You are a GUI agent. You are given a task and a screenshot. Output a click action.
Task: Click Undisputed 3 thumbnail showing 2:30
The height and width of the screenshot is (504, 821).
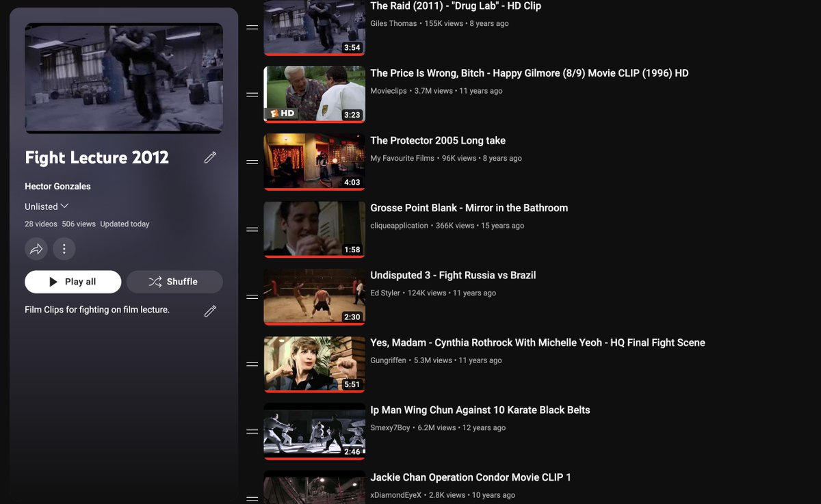coord(315,297)
